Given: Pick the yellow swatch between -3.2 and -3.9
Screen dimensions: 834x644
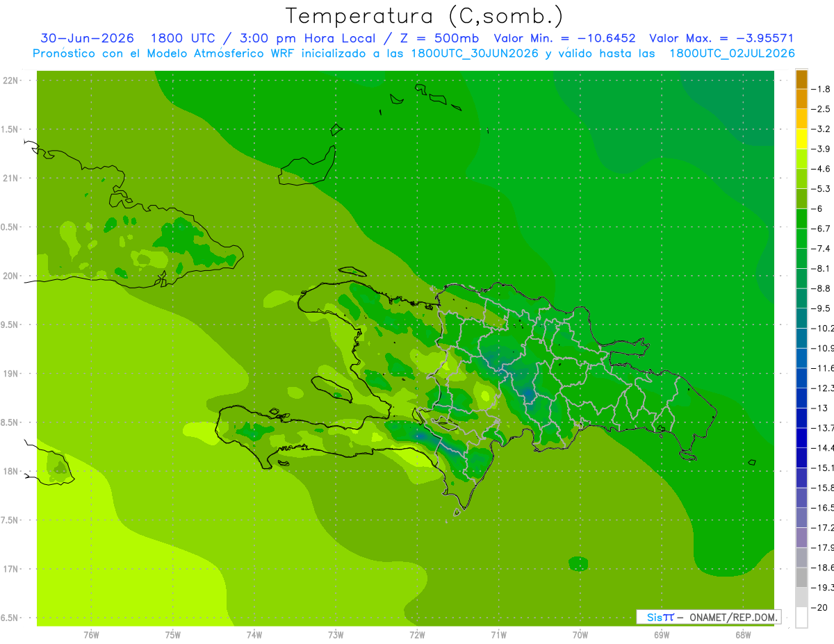Looking at the screenshot, I should point(801,139).
